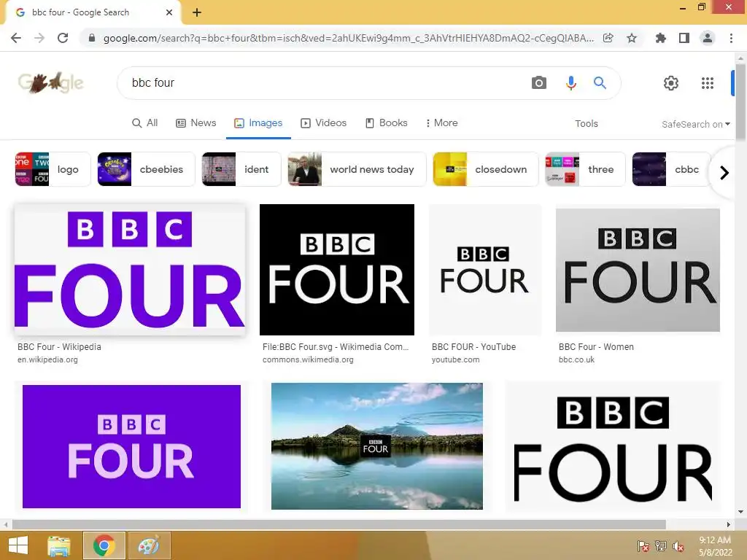Switch to the News tab
The width and height of the screenshot is (747, 560).
[196, 122]
